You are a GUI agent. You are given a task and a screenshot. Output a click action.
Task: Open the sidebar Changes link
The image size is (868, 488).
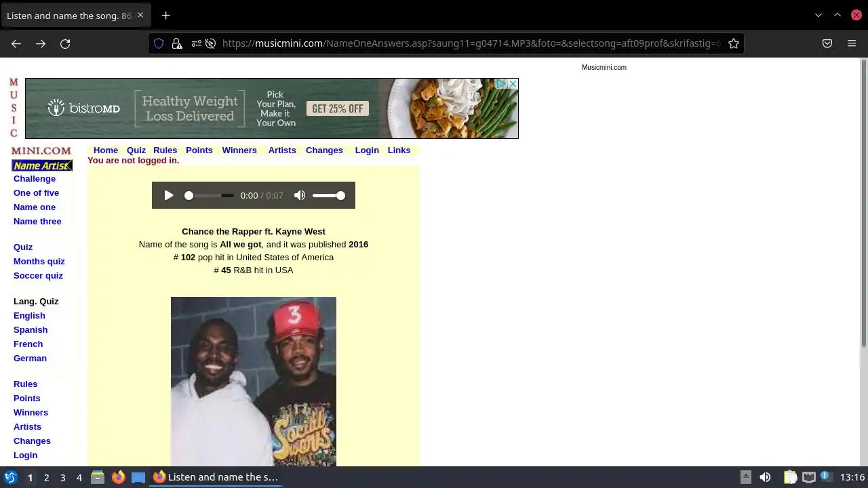coord(32,441)
